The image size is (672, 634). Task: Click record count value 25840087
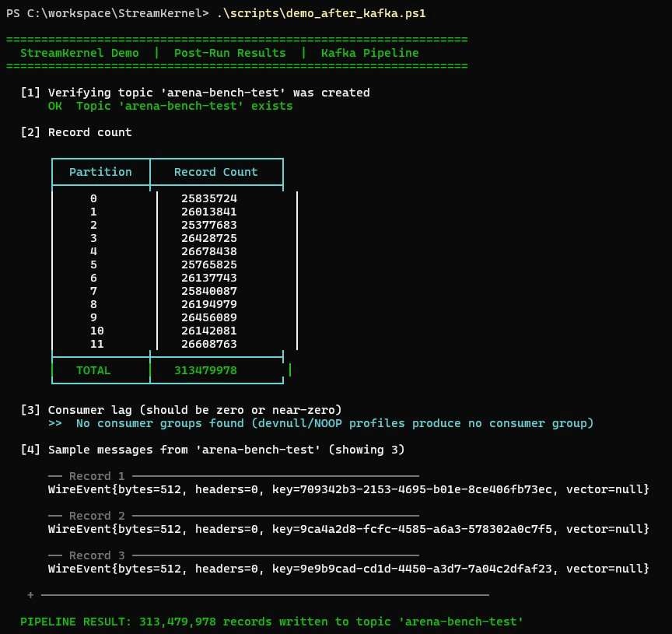click(x=209, y=291)
